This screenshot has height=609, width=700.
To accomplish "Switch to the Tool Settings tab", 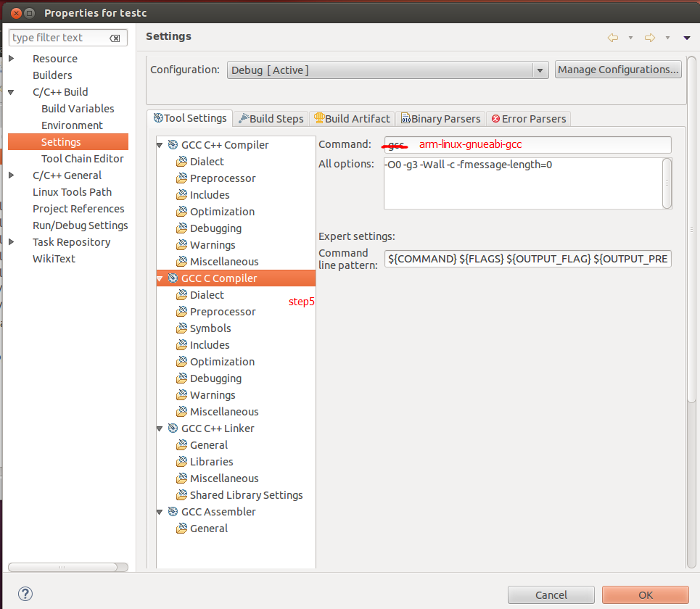I will click(x=190, y=118).
